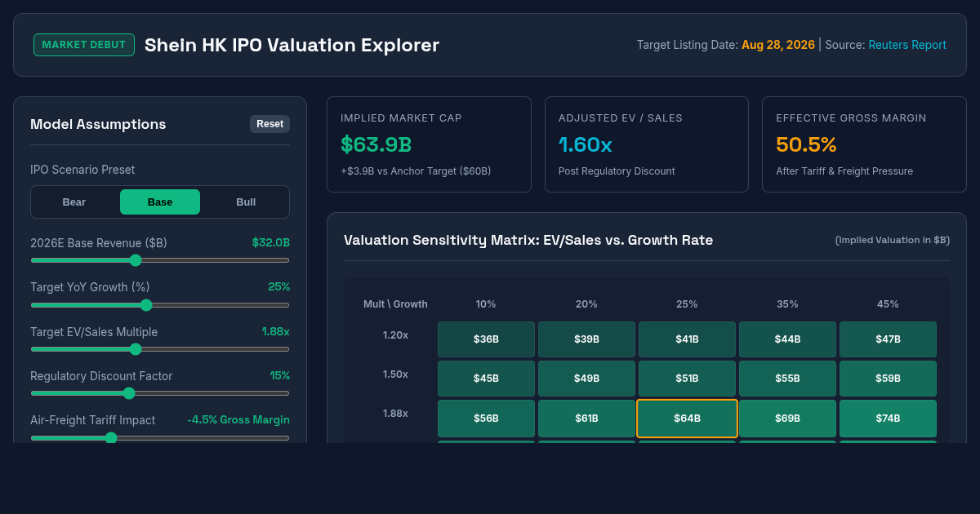980x514 pixels.
Task: Click the $36B matrix cell
Action: click(486, 339)
